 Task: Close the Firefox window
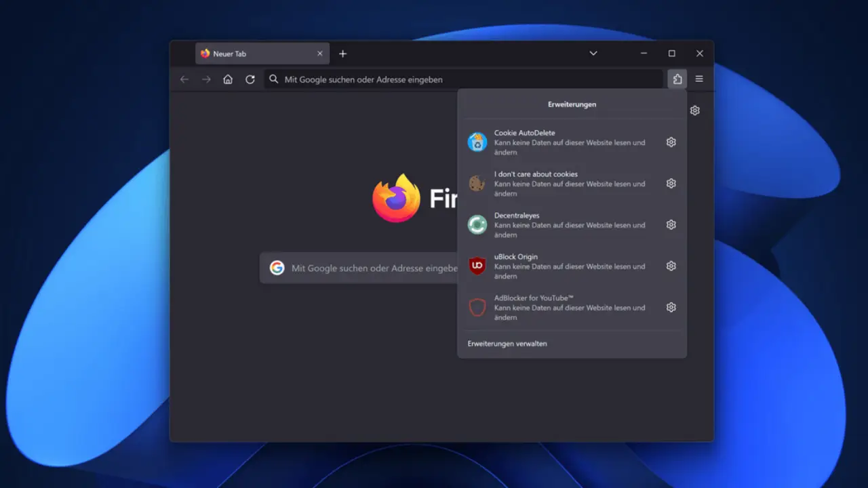point(700,54)
